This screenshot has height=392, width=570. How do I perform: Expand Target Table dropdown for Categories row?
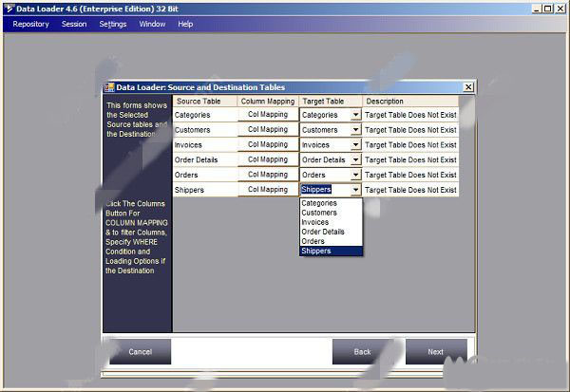(x=355, y=115)
